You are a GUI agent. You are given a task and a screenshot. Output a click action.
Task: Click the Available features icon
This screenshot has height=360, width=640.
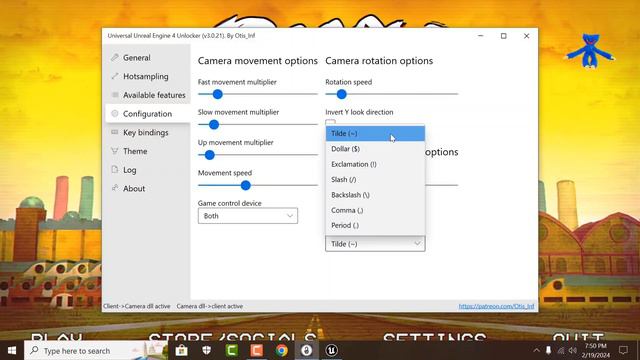115,95
